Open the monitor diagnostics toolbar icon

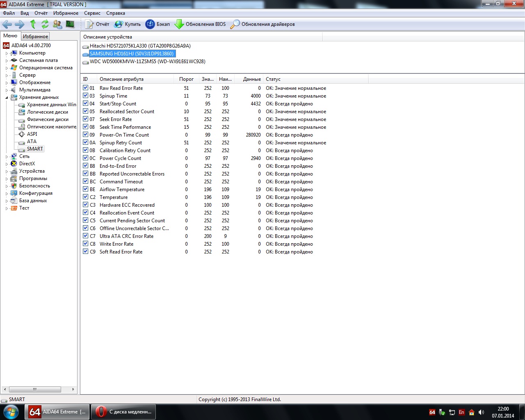pos(70,24)
